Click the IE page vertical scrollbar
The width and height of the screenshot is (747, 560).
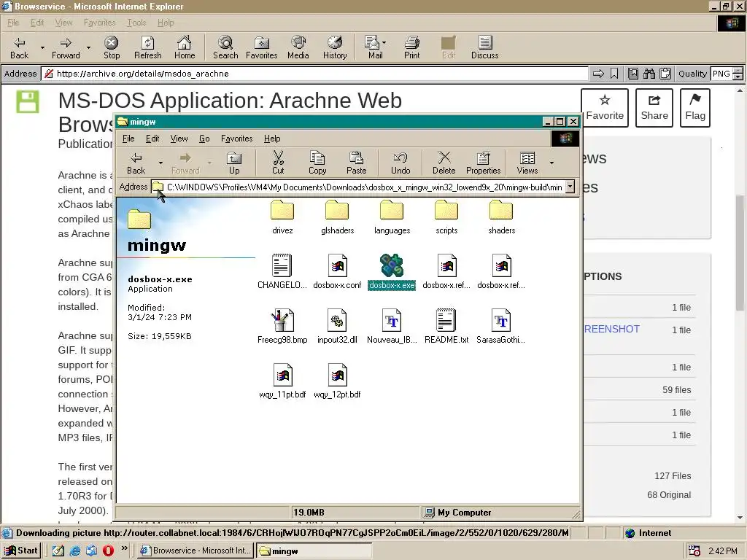[740, 305]
